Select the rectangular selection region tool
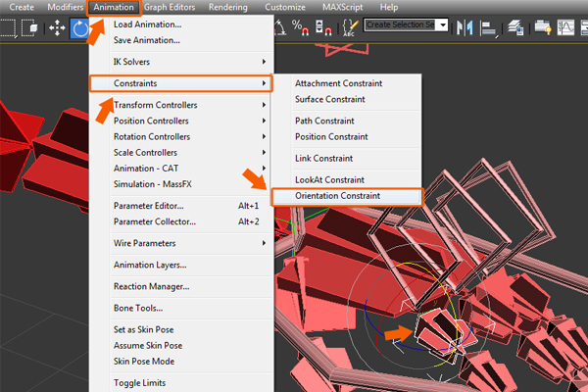The image size is (588, 392). 8,28
